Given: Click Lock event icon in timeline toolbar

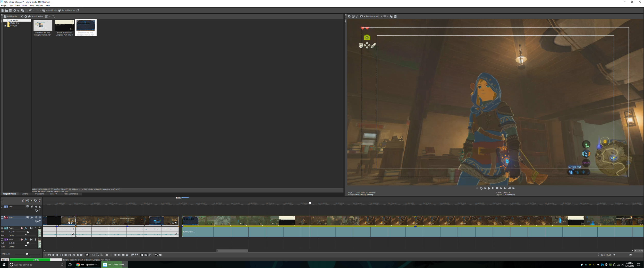Looking at the screenshot, I should 127,255.
